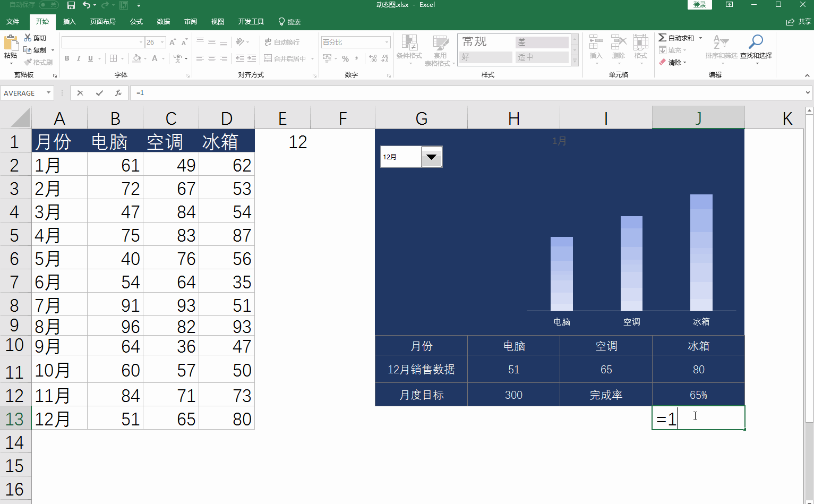Click the 共享 share button
The height and width of the screenshot is (504, 814).
pos(799,22)
